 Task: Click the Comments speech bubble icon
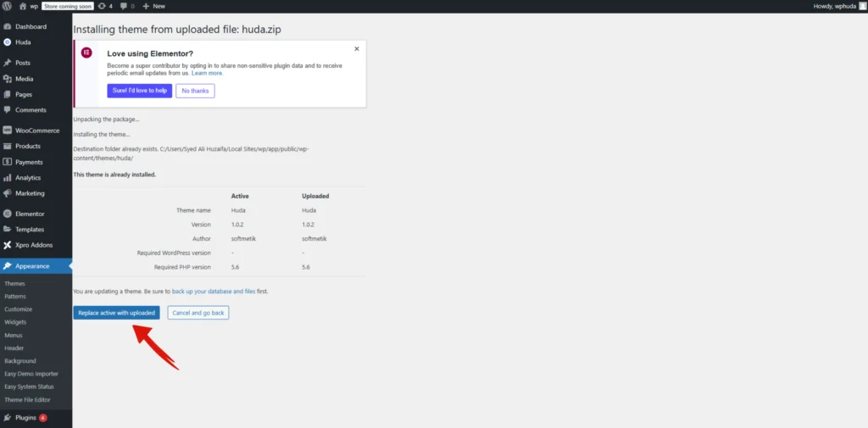7,109
